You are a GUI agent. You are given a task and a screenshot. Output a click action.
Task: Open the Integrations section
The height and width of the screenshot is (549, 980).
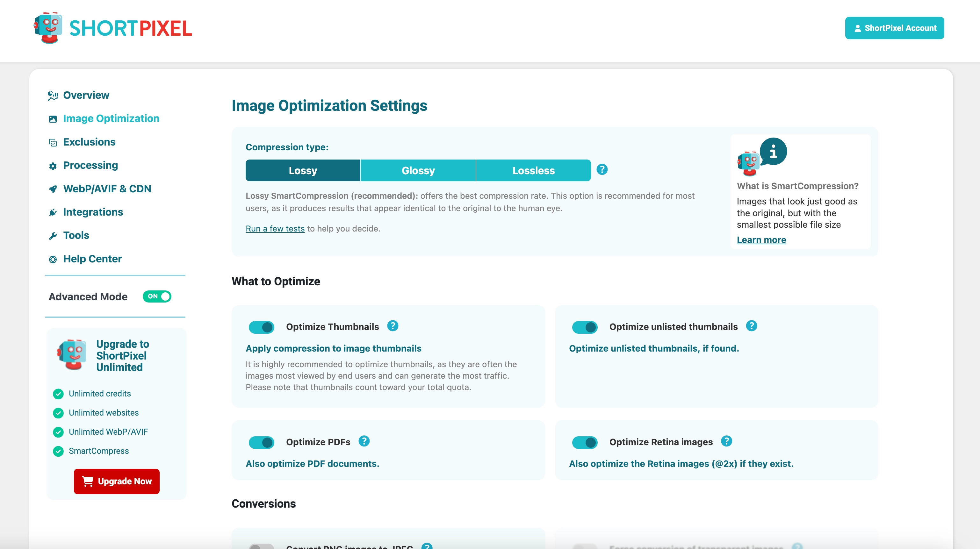[x=93, y=212]
